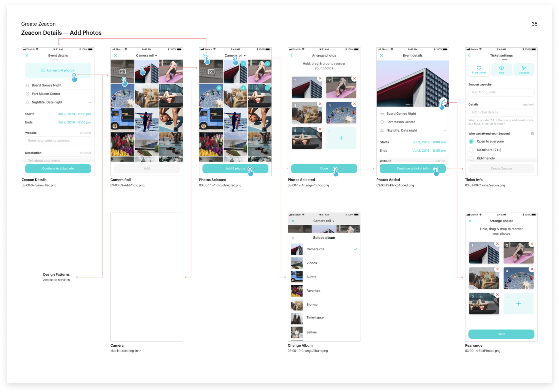Click the edit pencil icon on event photo
This screenshot has width=559, height=392.
[444, 101]
